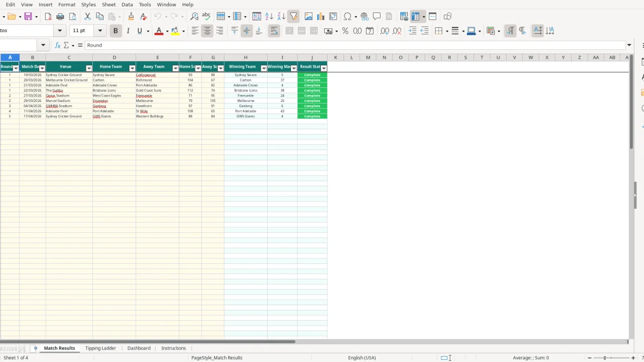Toggle Align Right
The width and height of the screenshot is (644, 362).
219,31
